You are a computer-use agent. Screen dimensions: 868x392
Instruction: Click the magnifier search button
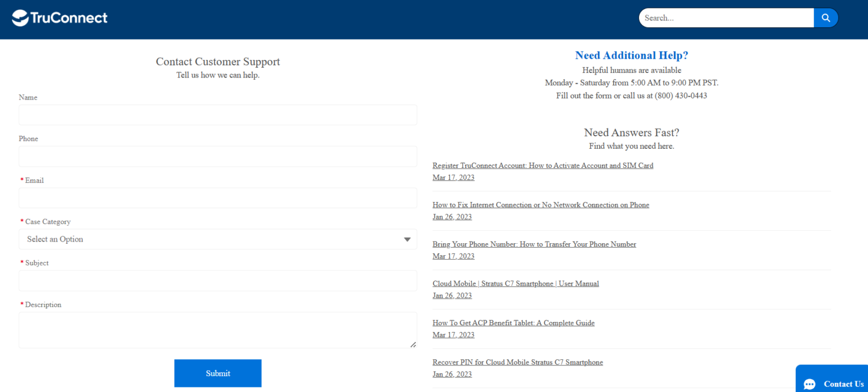[826, 18]
